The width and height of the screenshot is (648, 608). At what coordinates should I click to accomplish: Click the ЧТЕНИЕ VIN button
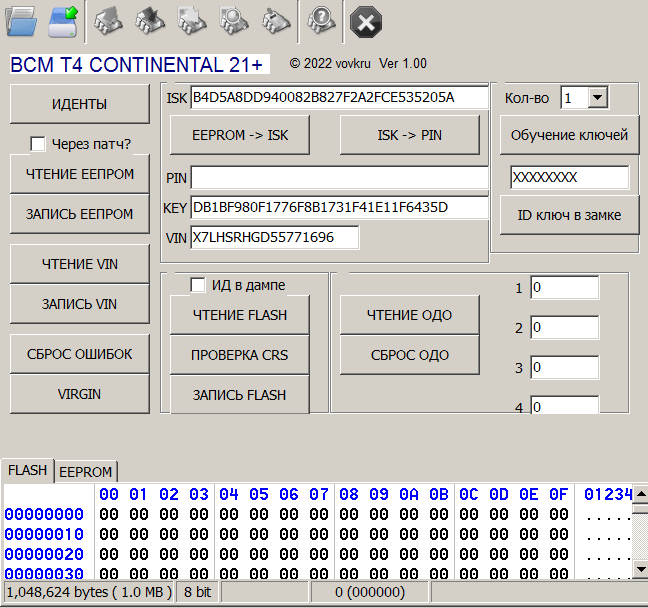(79, 264)
